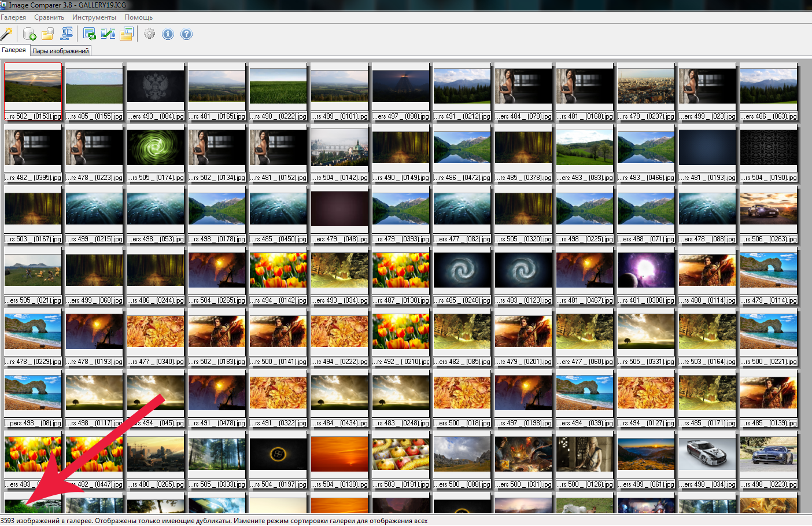The image size is (812, 526).
Task: Select the silver car thumbnail ers 498 (034)
Action: 707,455
